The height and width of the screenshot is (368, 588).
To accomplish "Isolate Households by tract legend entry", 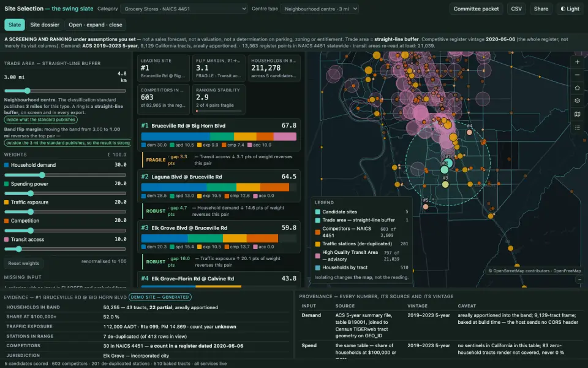I will pyautogui.click(x=361, y=267).
